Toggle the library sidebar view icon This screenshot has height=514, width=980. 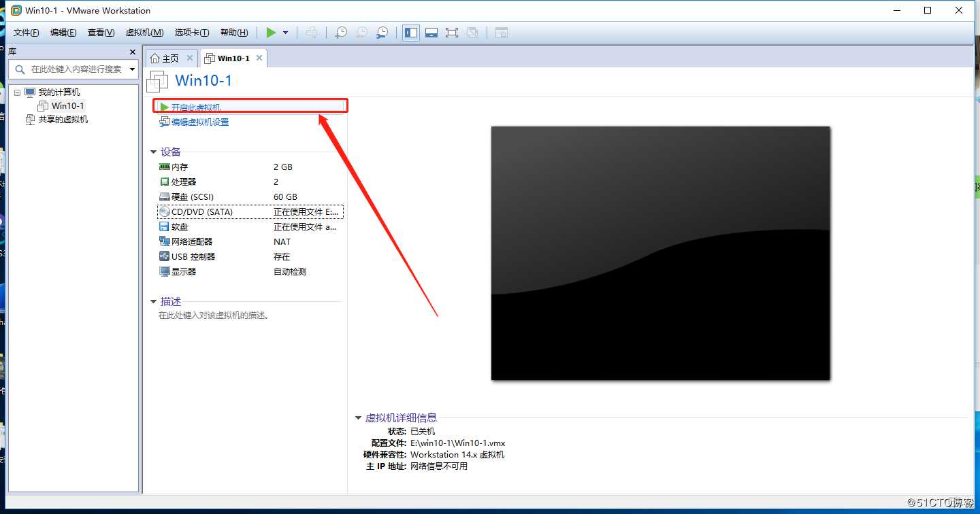coord(411,33)
